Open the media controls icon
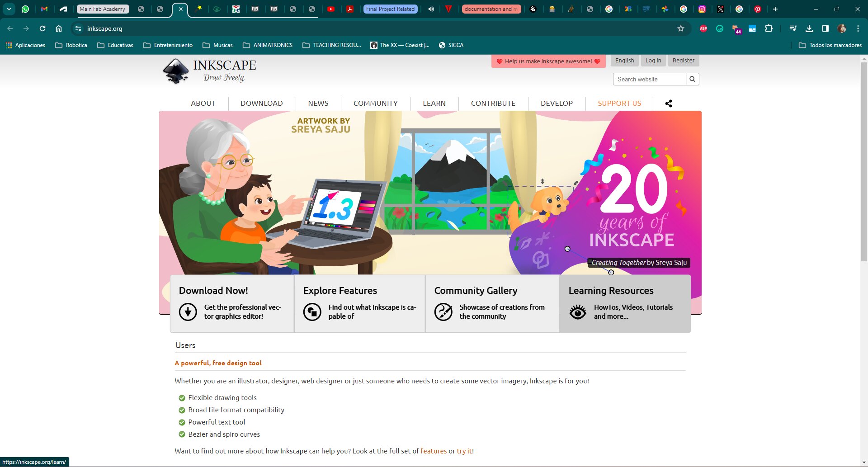Image resolution: width=868 pixels, height=467 pixels. point(793,28)
